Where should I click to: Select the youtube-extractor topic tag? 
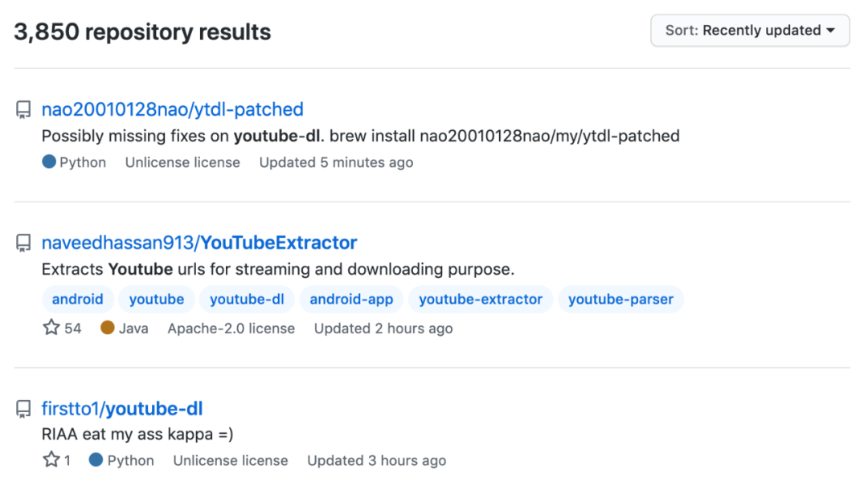[x=481, y=300]
